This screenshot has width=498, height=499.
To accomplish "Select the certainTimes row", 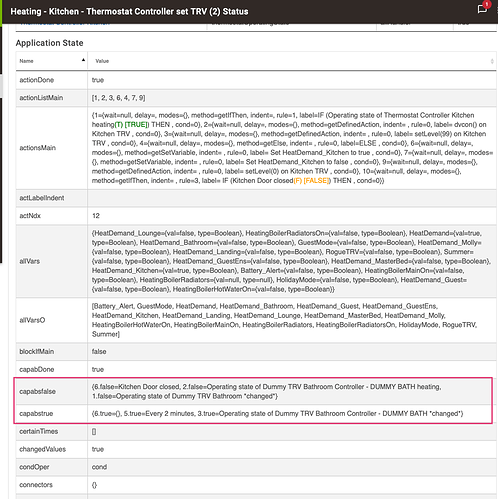I will (256, 431).
